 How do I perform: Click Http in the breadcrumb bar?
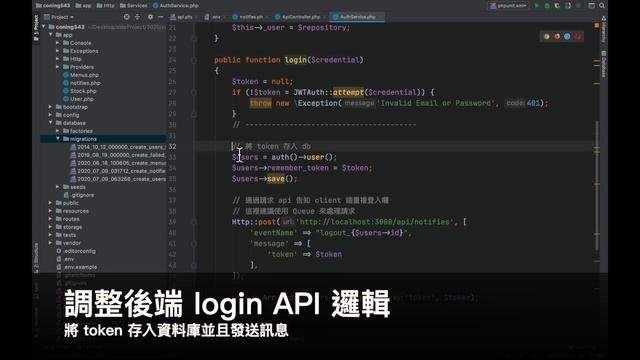pyautogui.click(x=106, y=6)
